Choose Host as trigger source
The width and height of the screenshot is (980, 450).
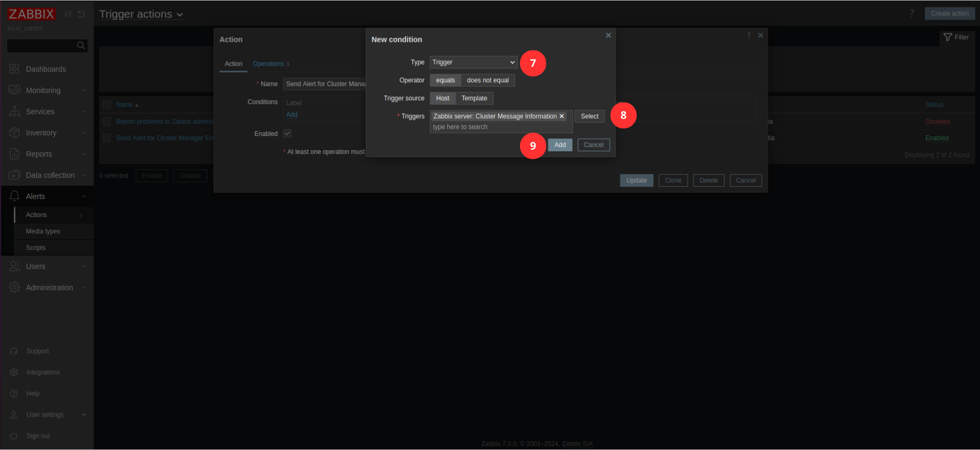pyautogui.click(x=443, y=98)
